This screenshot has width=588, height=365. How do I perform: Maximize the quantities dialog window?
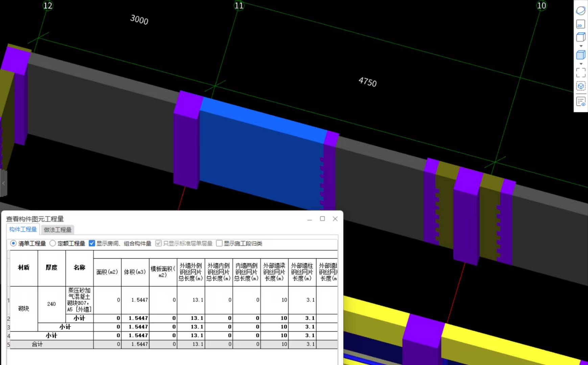point(322,219)
